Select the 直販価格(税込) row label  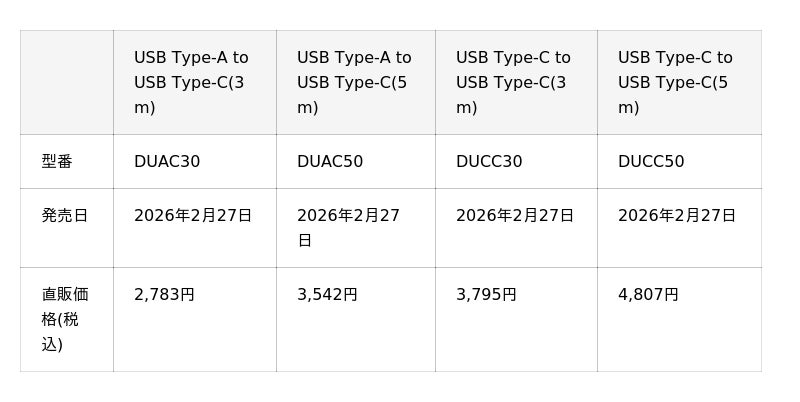[65, 319]
